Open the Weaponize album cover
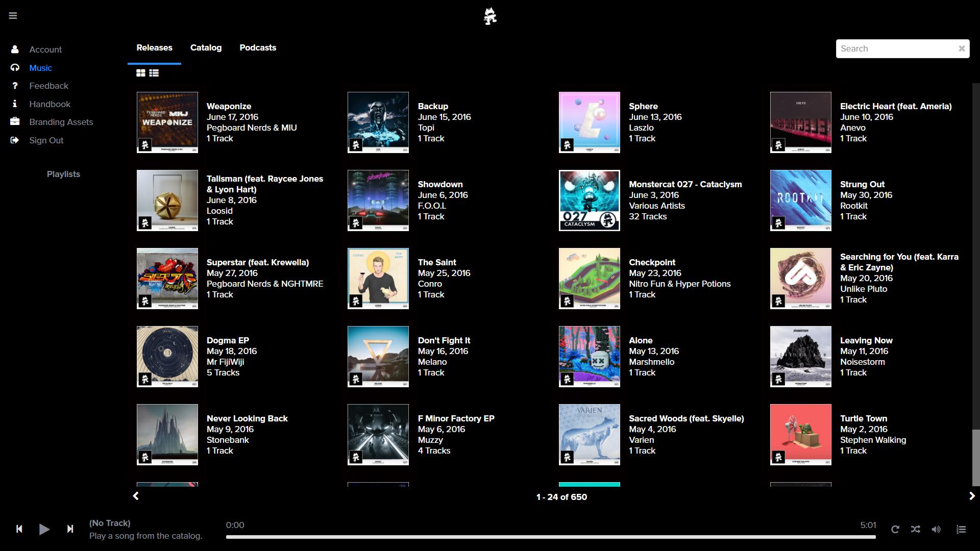 tap(167, 122)
